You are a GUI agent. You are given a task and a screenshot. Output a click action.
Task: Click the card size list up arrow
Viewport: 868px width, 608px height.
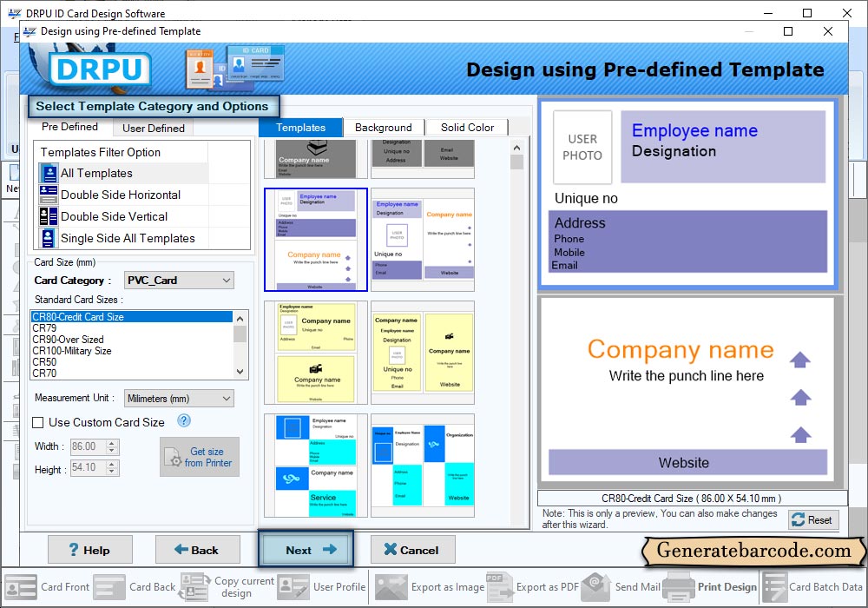240,319
